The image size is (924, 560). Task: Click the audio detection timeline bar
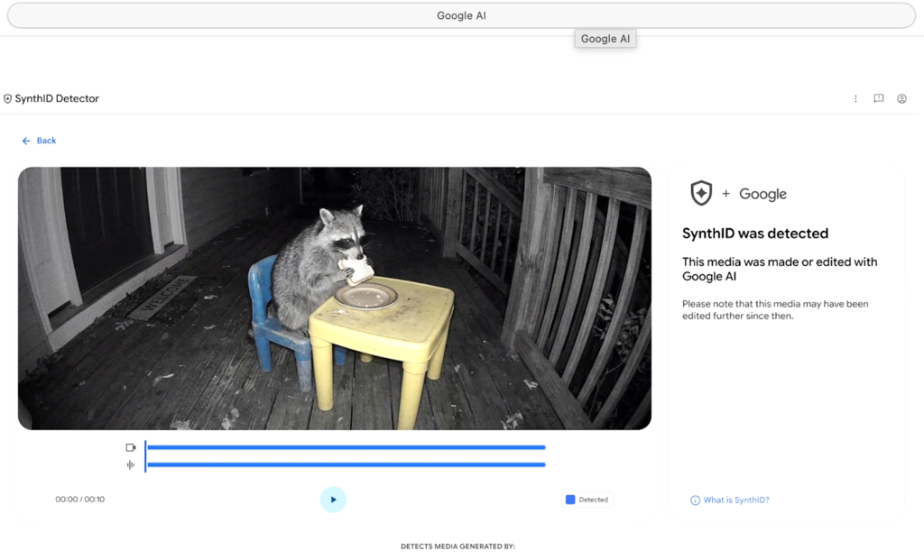[x=346, y=464]
